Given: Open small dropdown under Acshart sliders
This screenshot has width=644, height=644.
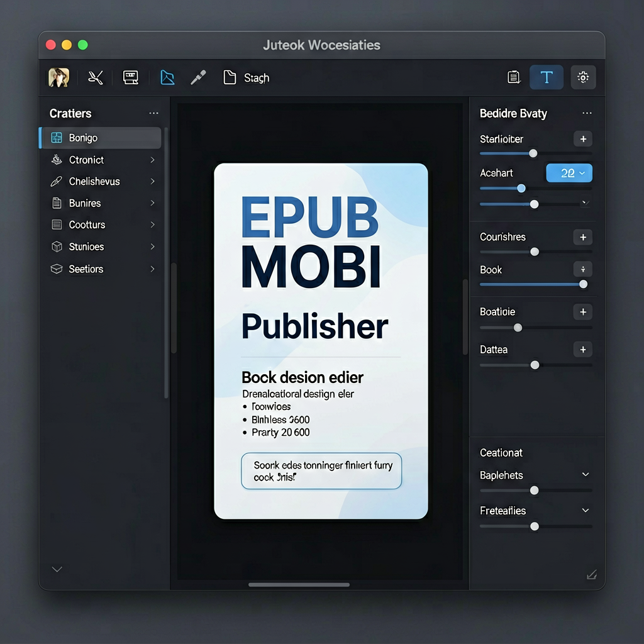Looking at the screenshot, I should pos(586,203).
